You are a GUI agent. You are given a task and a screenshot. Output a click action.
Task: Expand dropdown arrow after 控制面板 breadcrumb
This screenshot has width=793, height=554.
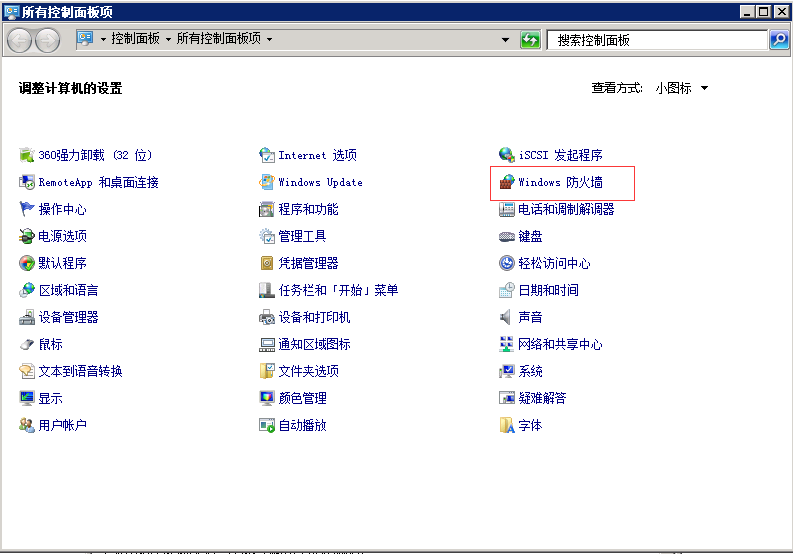pos(168,40)
